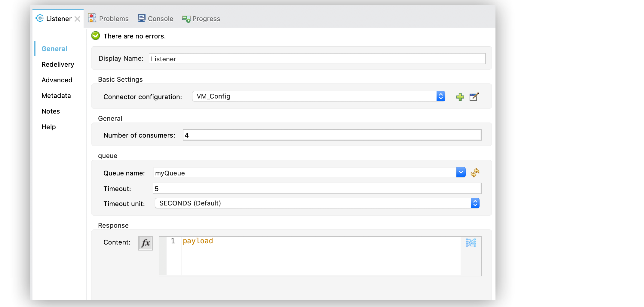Change Timeout unit via the SECONDS dropdown
This screenshot has width=644, height=307.
475,203
